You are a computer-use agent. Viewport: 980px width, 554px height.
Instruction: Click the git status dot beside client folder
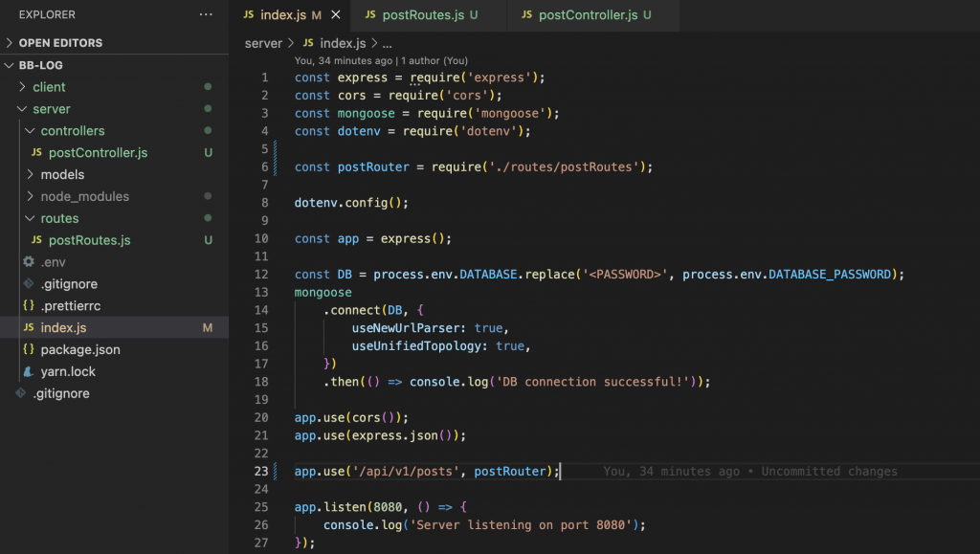click(208, 87)
